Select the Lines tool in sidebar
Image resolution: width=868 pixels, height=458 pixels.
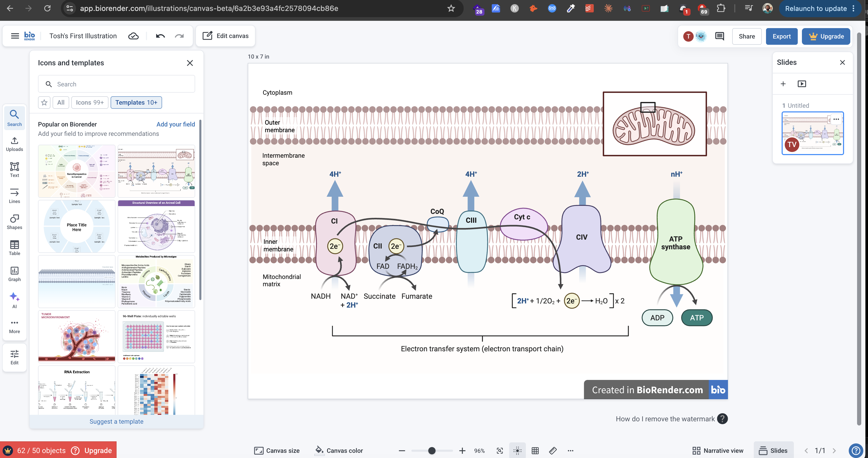[14, 196]
